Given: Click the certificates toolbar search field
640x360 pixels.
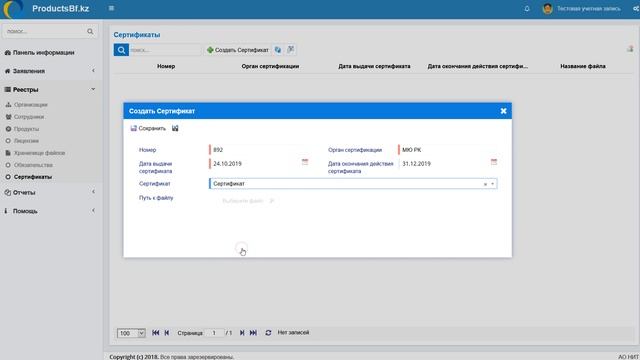Looking at the screenshot, I should pyautogui.click(x=165, y=50).
